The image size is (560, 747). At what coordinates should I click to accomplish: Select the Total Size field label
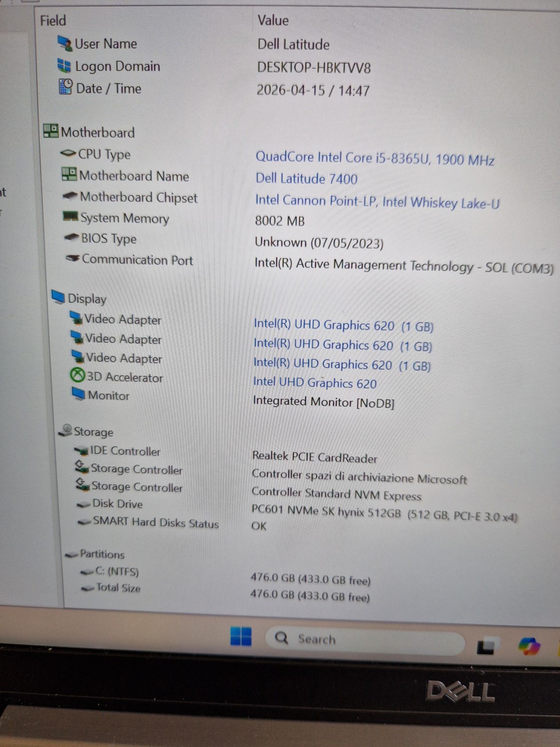[118, 588]
